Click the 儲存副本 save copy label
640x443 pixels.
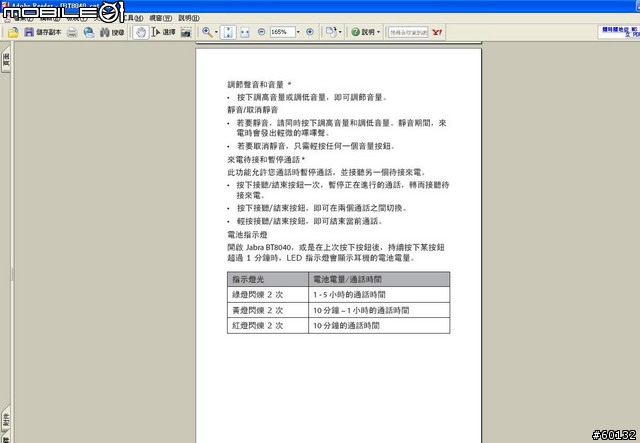tap(49, 32)
